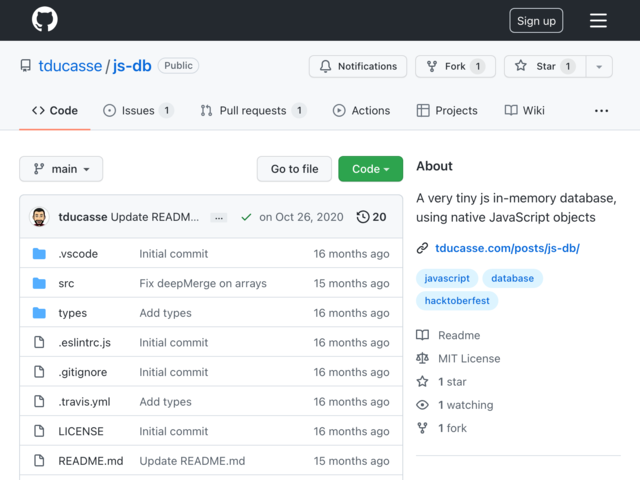Open the src folder
The width and height of the screenshot is (640, 480).
pos(66,283)
